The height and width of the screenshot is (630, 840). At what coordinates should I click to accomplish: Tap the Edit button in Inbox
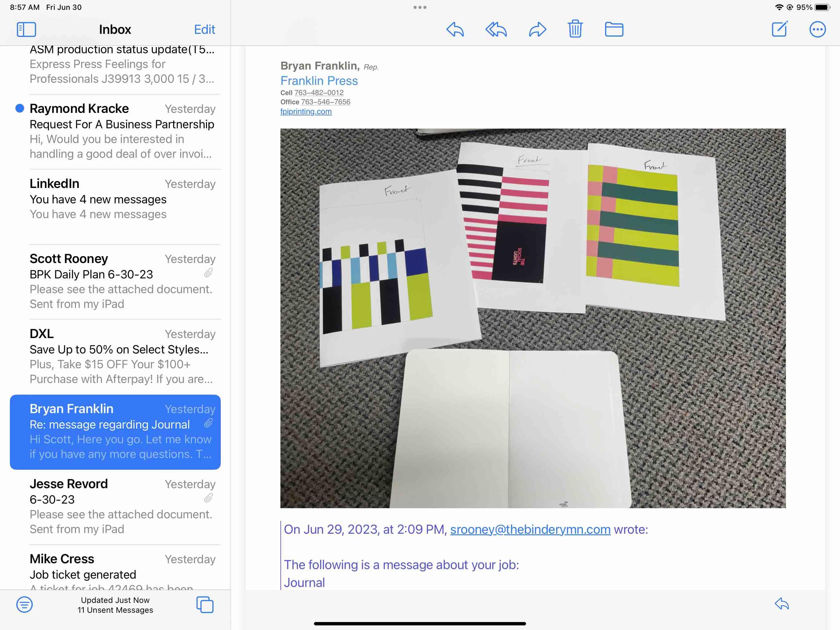click(204, 29)
